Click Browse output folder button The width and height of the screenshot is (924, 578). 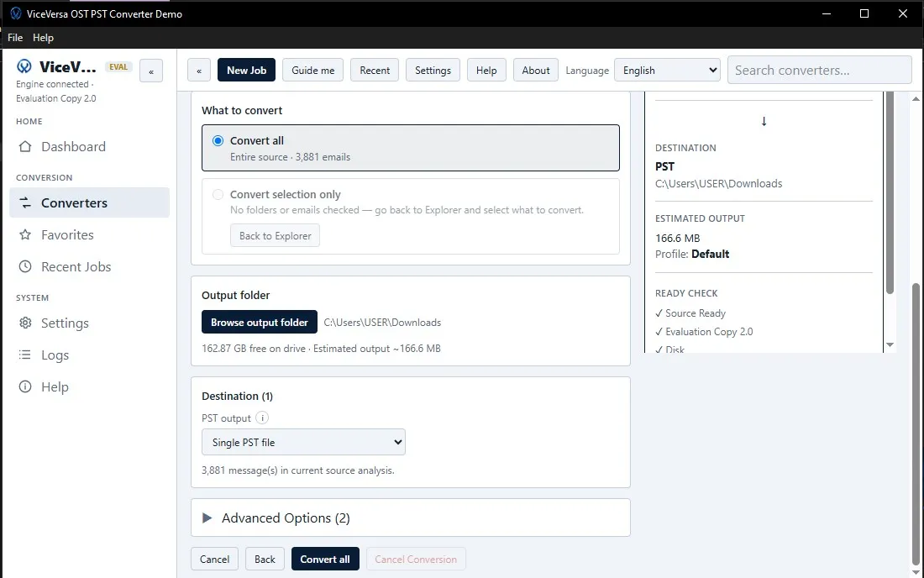(260, 323)
